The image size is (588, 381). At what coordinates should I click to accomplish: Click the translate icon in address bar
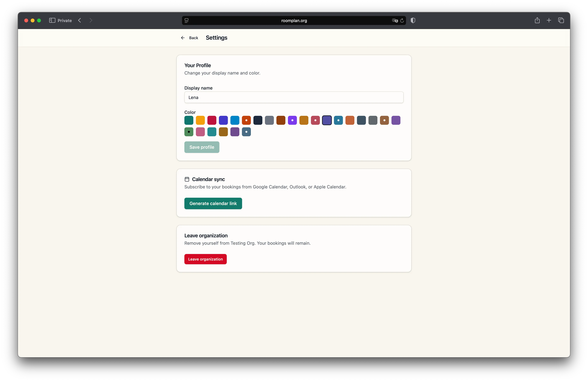[395, 20]
